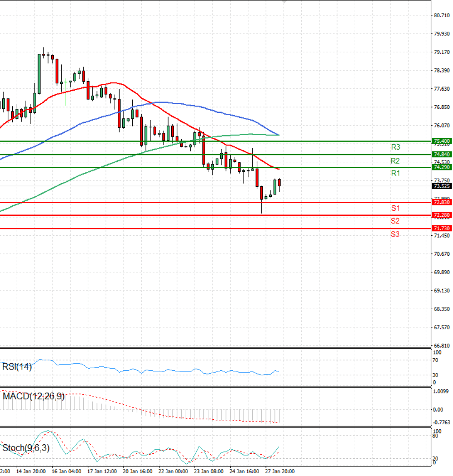Click the MACD(12,26,9) indicator label
Viewport: 453px width, 476px height.
(x=34, y=396)
